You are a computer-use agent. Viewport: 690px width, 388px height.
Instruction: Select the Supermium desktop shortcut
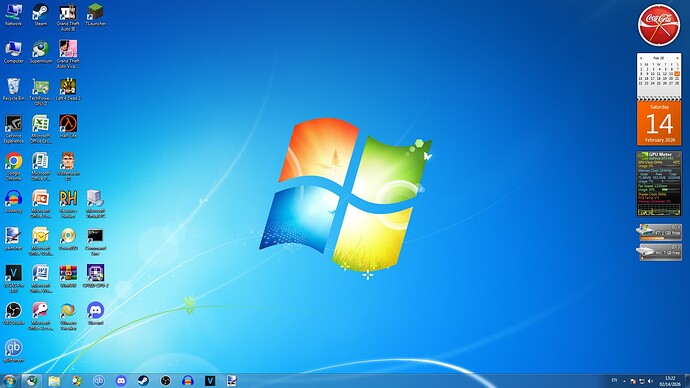click(40, 52)
